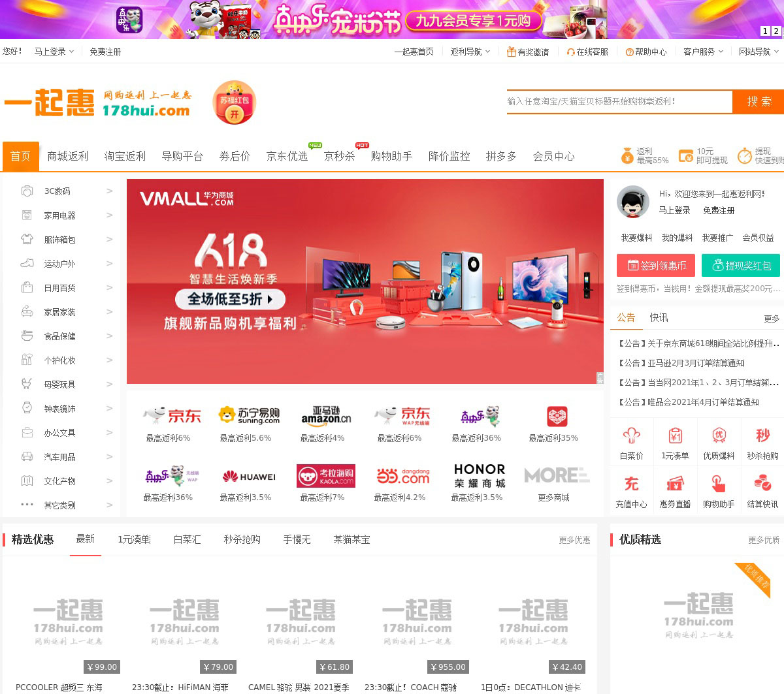
Task: Open the 京东优选 navigation item
Action: (x=287, y=157)
